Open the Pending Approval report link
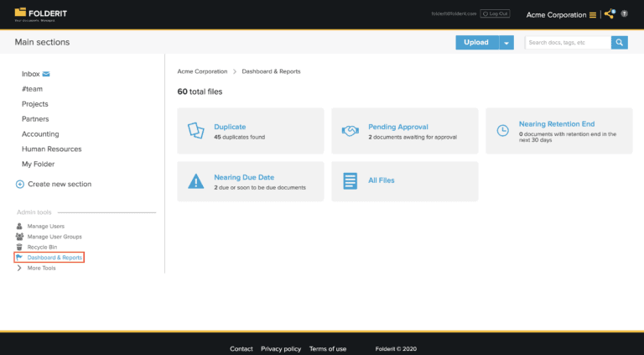644x355 pixels. 398,127
